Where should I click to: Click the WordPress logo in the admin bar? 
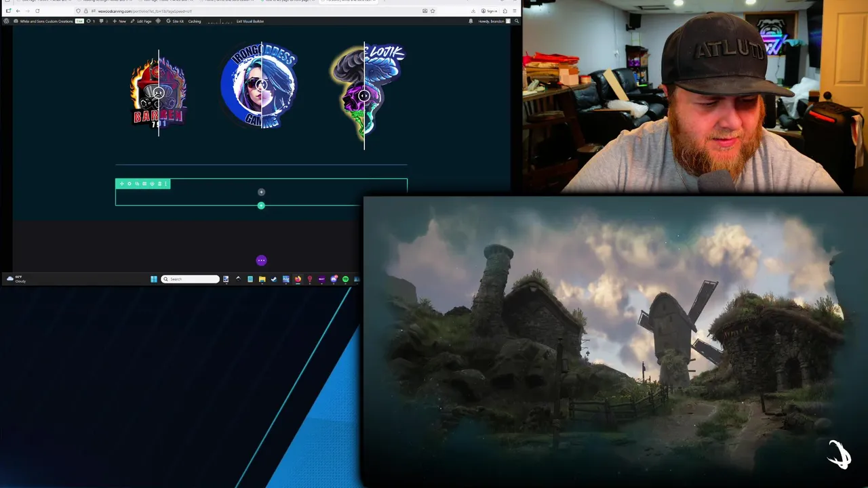pos(6,21)
